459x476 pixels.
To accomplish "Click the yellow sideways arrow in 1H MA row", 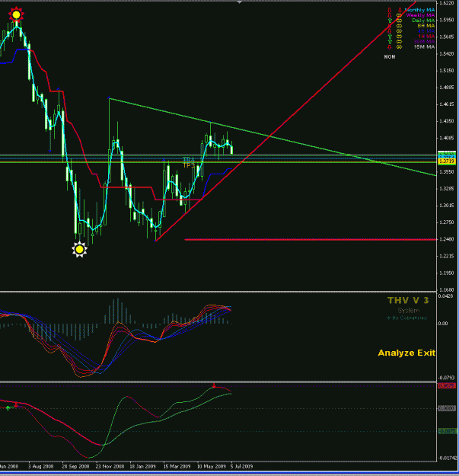I will [x=399, y=37].
